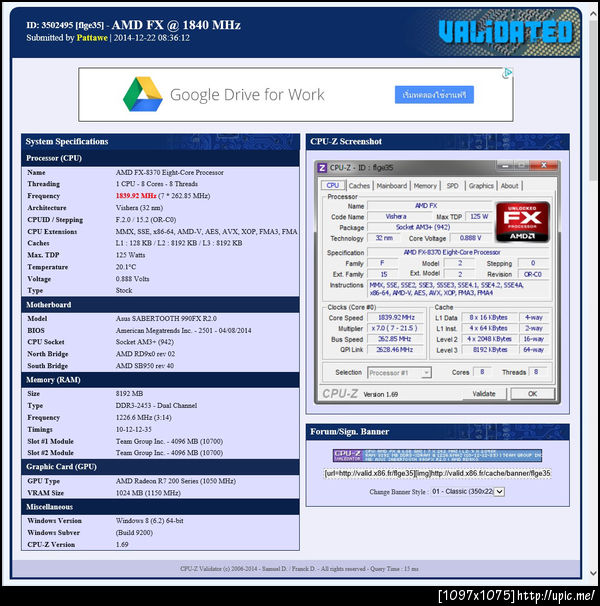Click the CPU-Z forum signature banner image
The width and height of the screenshot is (600, 606).
[437, 455]
